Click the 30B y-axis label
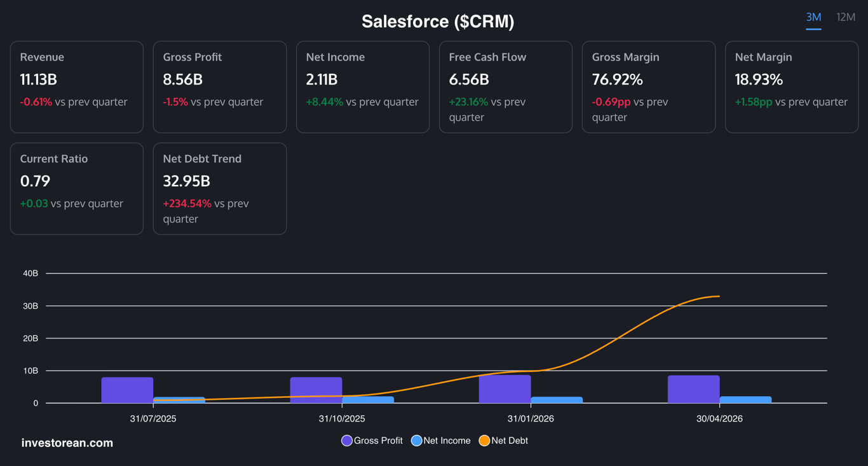This screenshot has width=868, height=466. click(x=31, y=306)
